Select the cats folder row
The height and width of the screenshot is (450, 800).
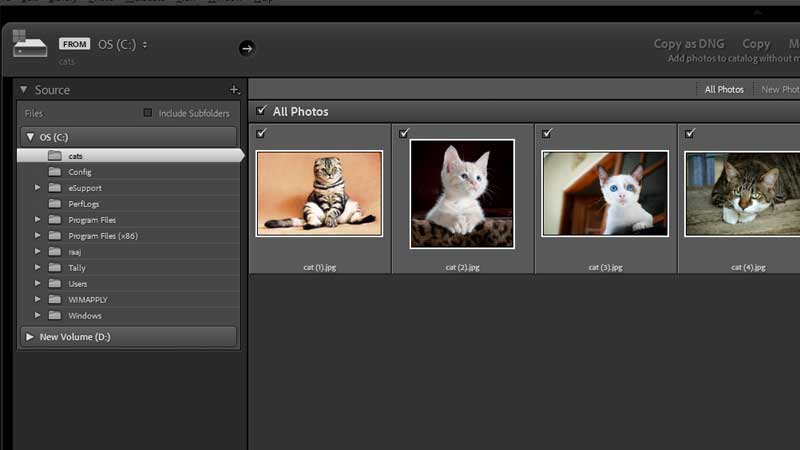[130, 156]
